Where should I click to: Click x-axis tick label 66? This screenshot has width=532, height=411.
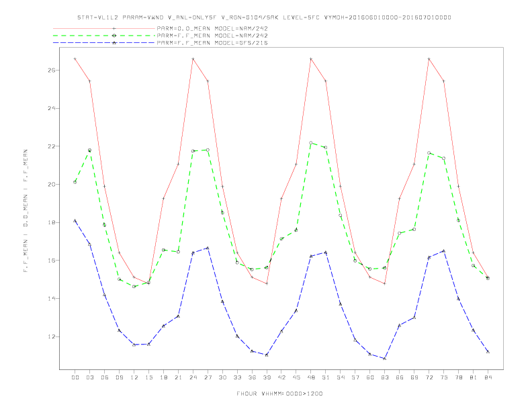tap(400, 377)
